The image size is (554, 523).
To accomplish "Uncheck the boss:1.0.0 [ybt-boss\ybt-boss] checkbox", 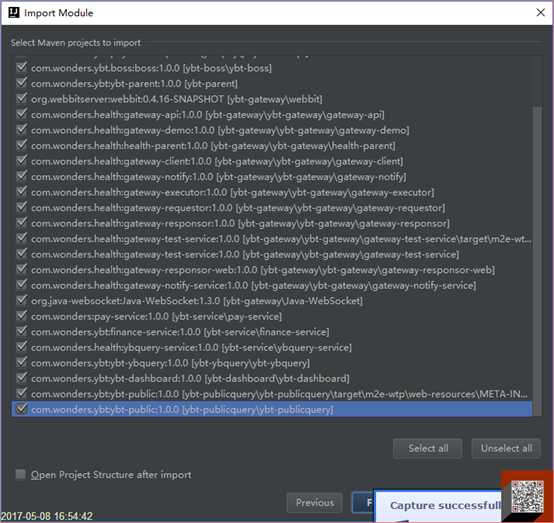I will [22, 67].
